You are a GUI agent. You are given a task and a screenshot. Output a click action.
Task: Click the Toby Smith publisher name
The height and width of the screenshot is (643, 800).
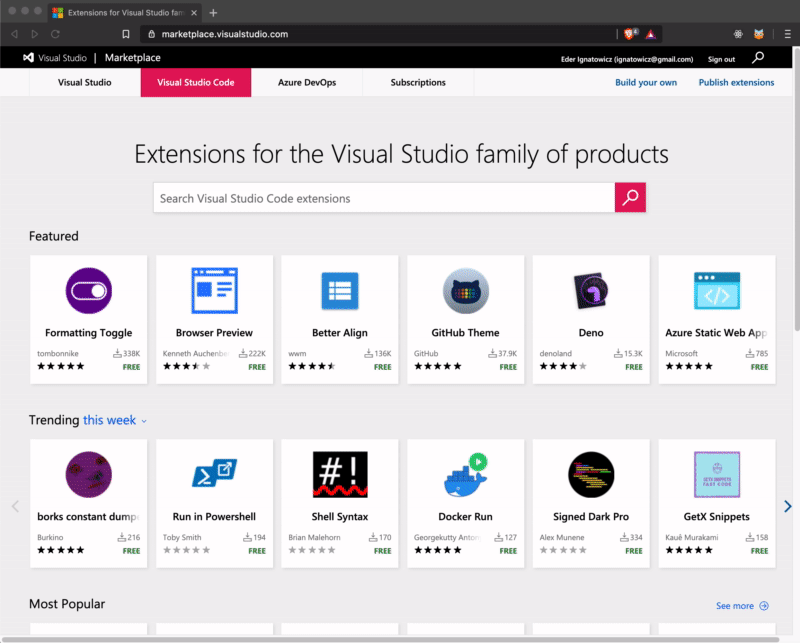click(x=182, y=537)
